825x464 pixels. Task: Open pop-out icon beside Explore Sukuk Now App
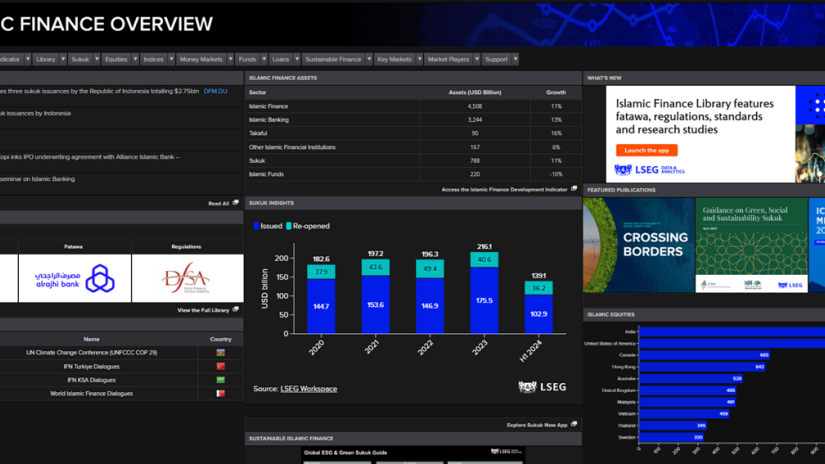point(574,424)
